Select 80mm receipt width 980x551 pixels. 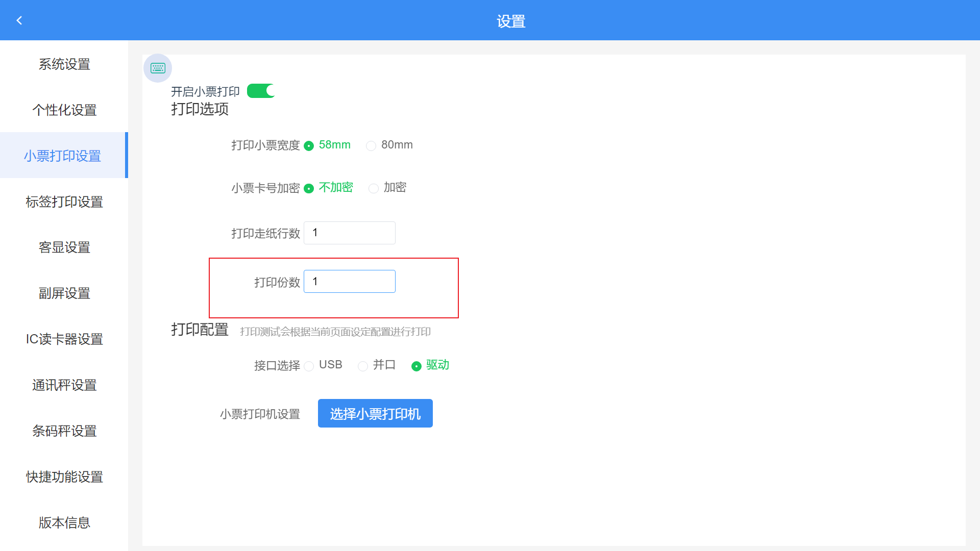click(372, 146)
